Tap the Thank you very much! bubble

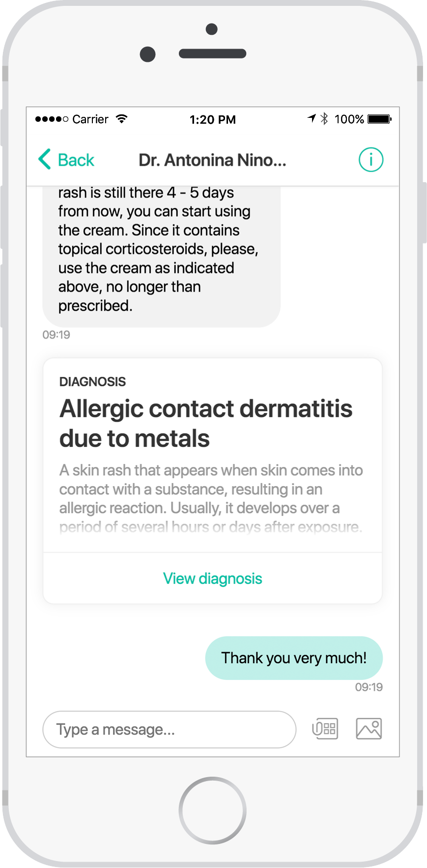point(294,658)
